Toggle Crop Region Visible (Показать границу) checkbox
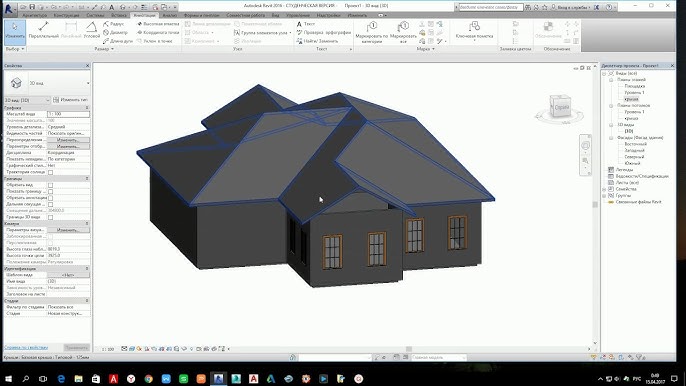686x386 pixels. (50, 191)
